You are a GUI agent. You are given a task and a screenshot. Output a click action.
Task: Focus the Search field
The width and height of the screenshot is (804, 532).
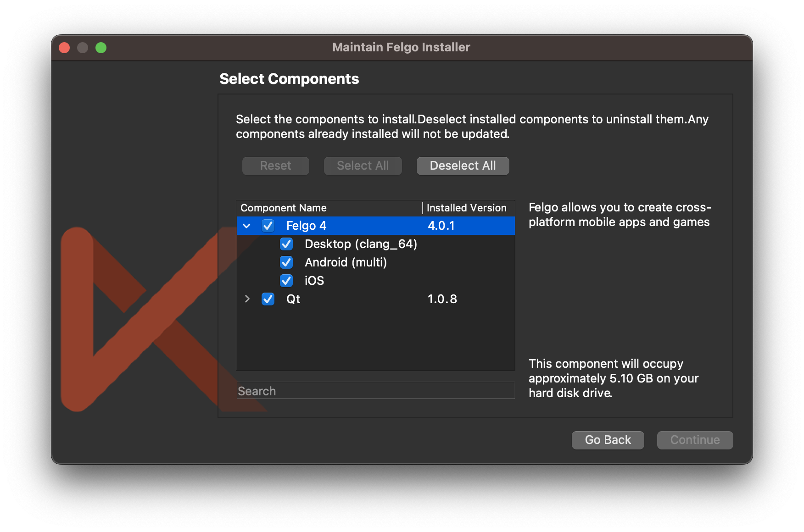375,391
